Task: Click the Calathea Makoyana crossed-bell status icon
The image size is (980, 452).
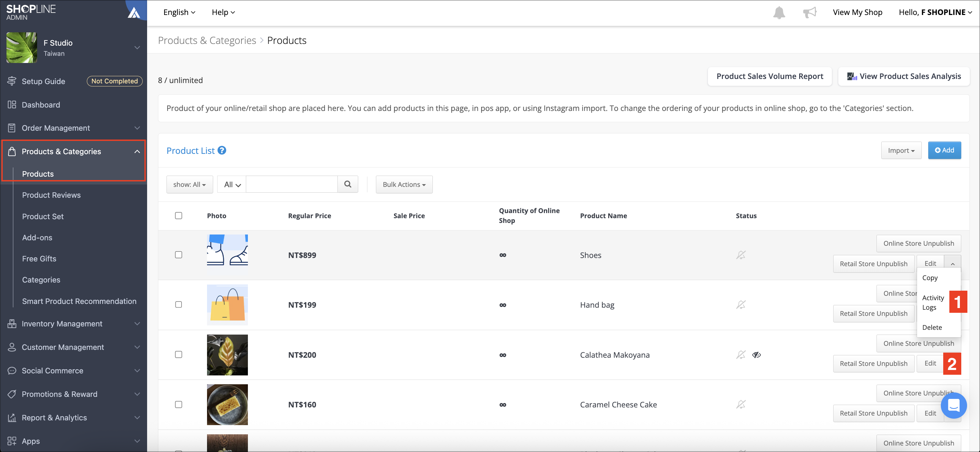Action: click(x=741, y=355)
